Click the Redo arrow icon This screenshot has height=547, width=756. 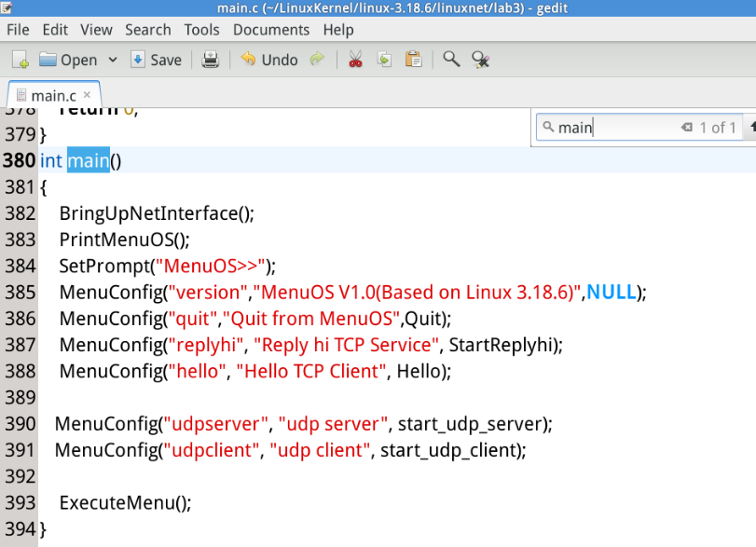[x=317, y=60]
